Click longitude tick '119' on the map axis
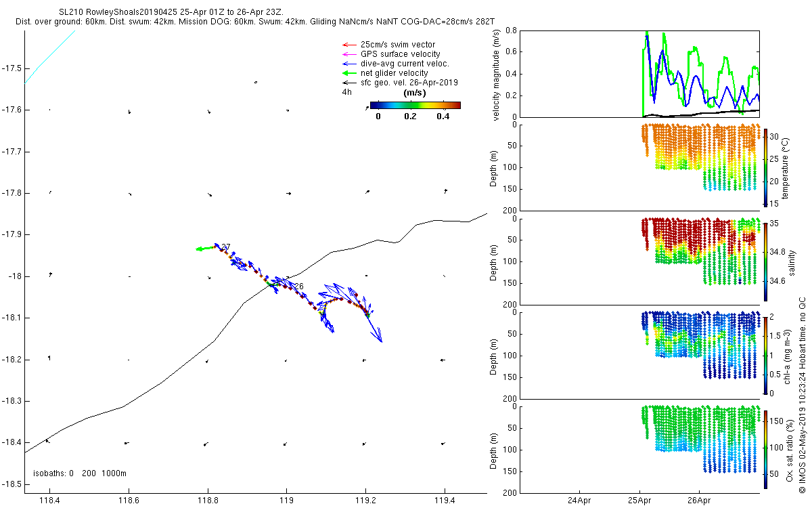 [286, 501]
